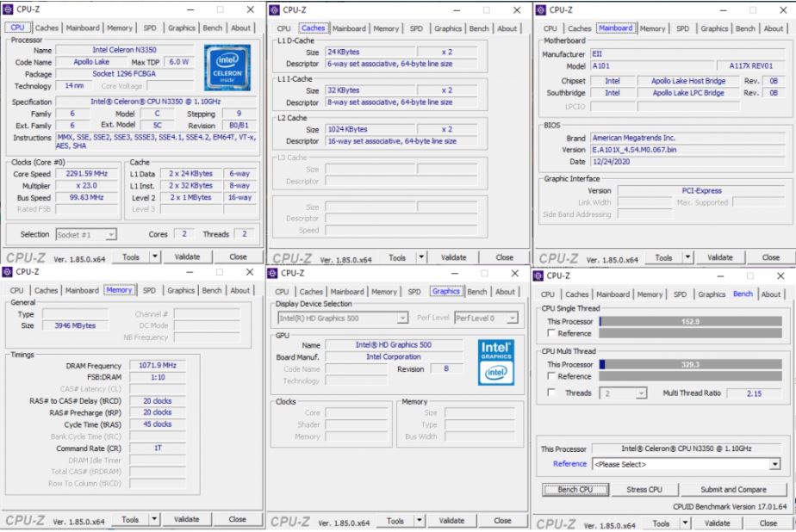The height and width of the screenshot is (532, 796).
Task: Click the CPU-Z title bar icon of the Mainboard window
Action: (542, 9)
